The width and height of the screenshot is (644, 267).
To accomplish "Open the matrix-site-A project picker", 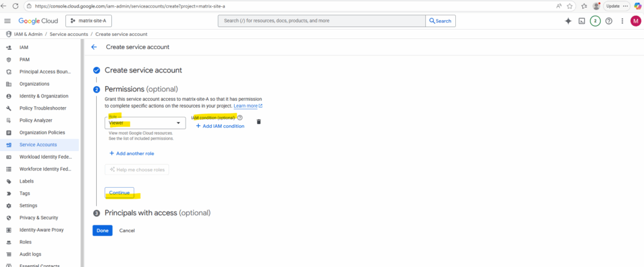I will coord(89,21).
